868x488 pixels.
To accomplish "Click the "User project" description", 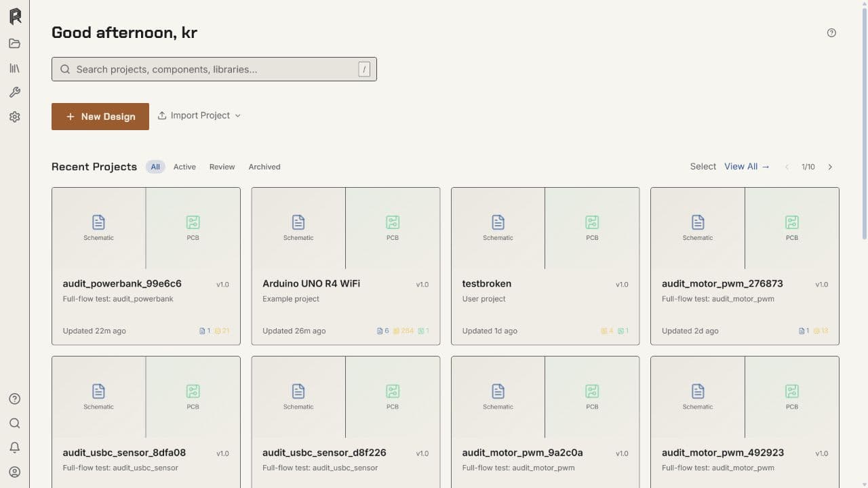I will click(484, 299).
